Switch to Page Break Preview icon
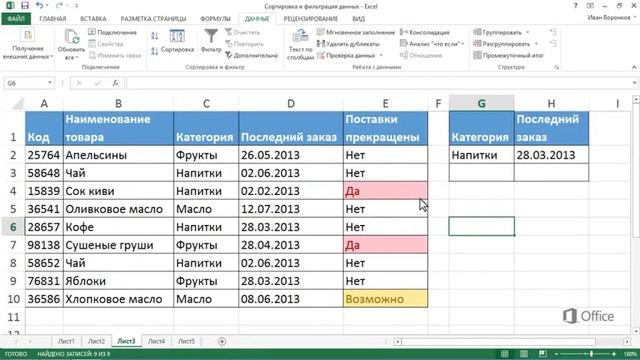640x360 pixels. pos(542,354)
